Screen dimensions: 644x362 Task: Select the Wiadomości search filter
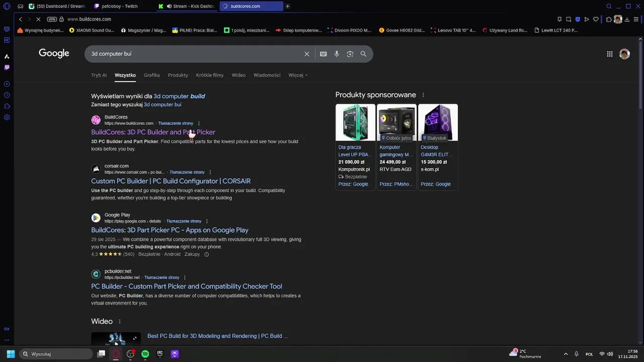pos(267,75)
